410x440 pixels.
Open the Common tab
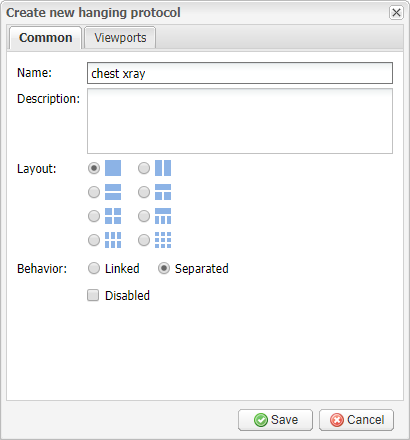(x=46, y=38)
